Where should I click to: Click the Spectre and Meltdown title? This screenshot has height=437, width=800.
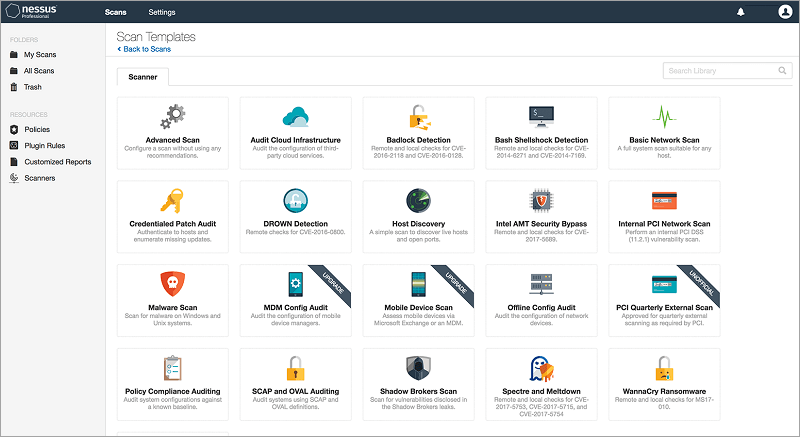[541, 391]
